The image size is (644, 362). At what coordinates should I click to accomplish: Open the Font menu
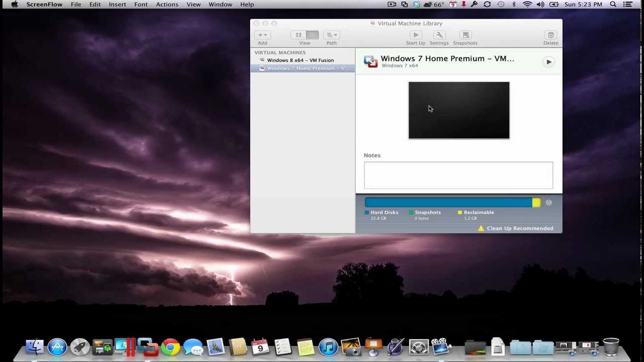tap(141, 5)
